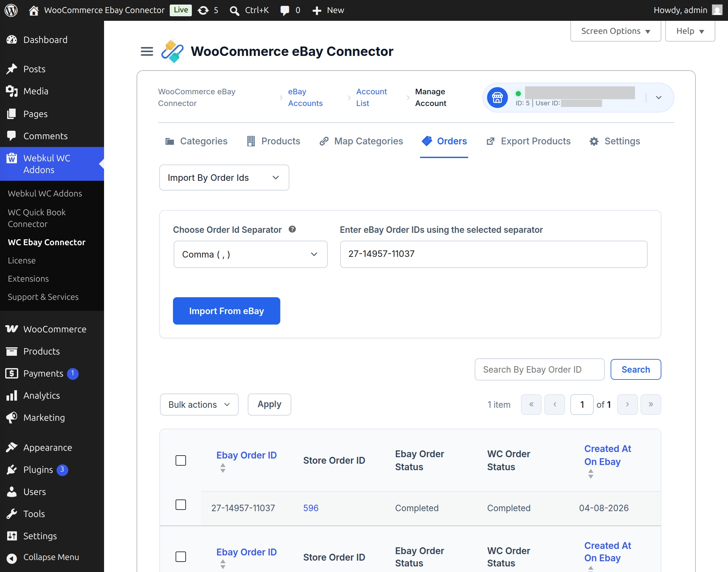Click the blue store account icon
This screenshot has height=572, width=728.
pos(497,98)
